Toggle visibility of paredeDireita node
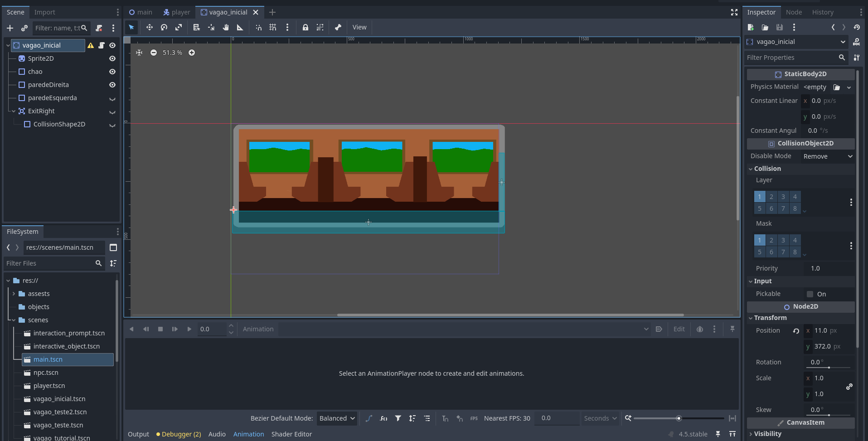This screenshot has width=868, height=441. tap(112, 85)
